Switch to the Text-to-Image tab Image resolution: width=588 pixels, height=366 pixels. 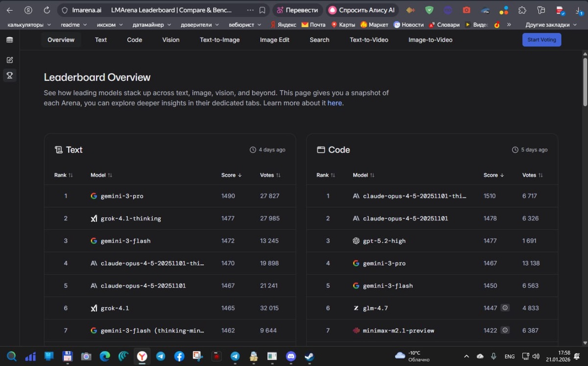[x=220, y=40]
